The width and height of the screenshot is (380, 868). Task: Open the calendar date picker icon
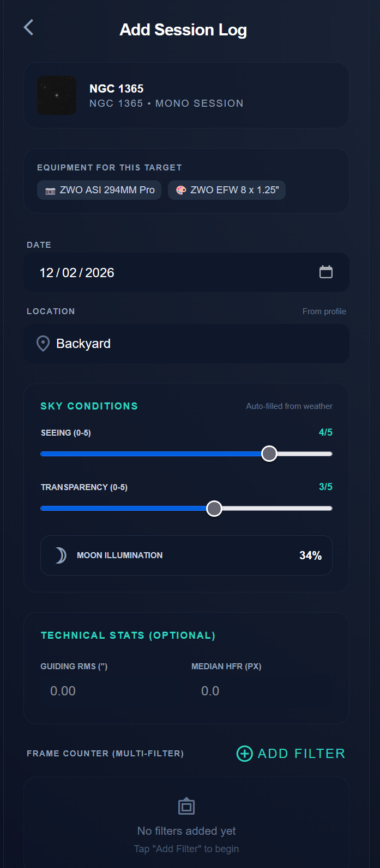click(325, 272)
